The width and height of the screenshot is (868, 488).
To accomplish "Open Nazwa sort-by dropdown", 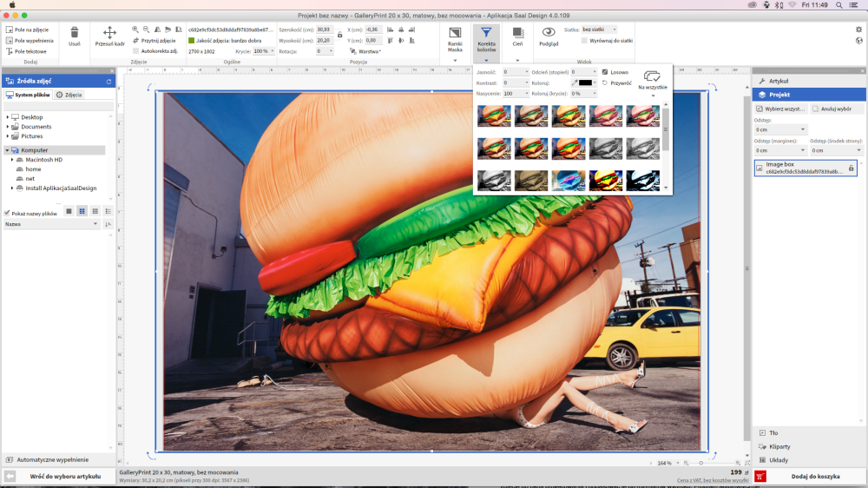I will (51, 224).
